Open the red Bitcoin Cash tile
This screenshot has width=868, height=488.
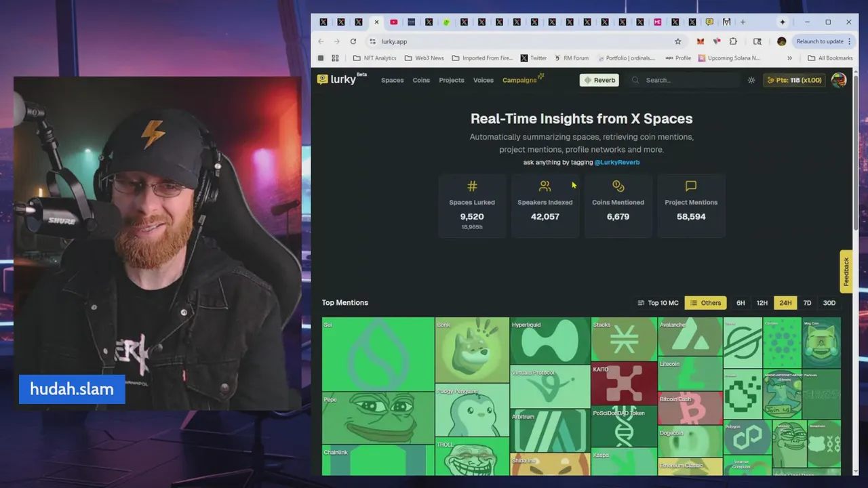690,408
